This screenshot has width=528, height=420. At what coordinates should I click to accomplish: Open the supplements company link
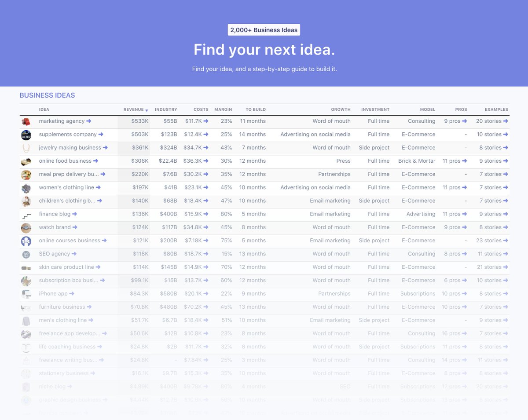69,134
